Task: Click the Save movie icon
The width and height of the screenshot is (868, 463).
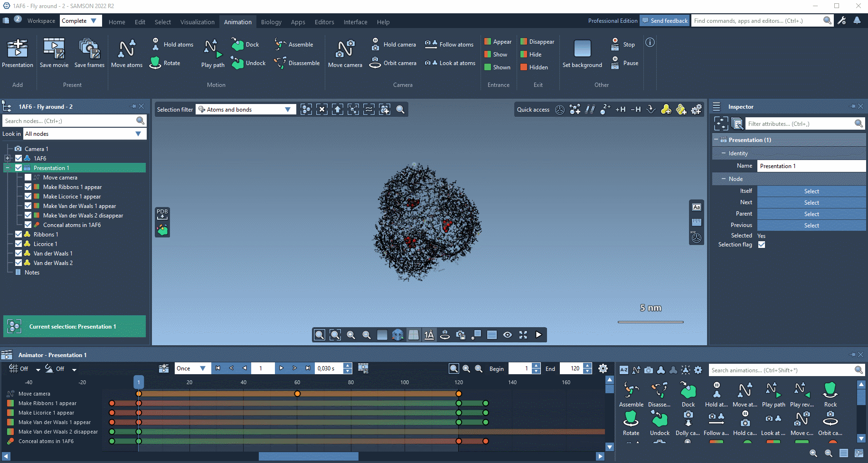Action: pyautogui.click(x=54, y=49)
